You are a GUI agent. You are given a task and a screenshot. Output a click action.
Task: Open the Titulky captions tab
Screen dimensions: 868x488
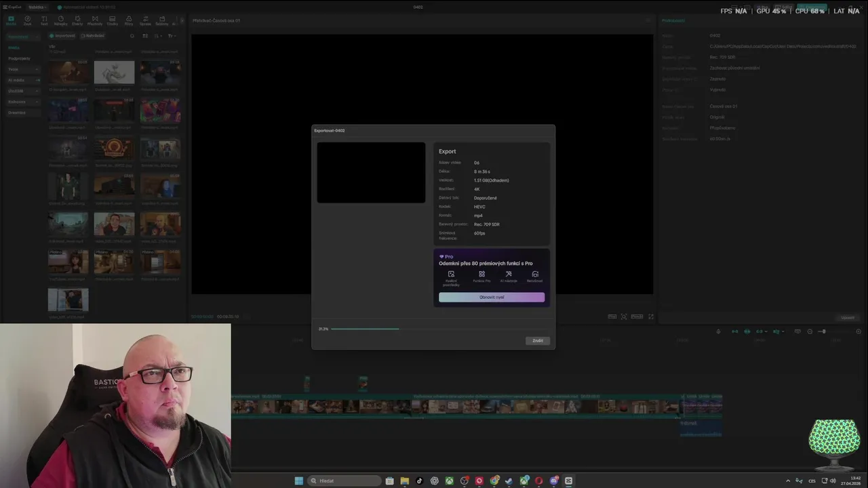112,20
